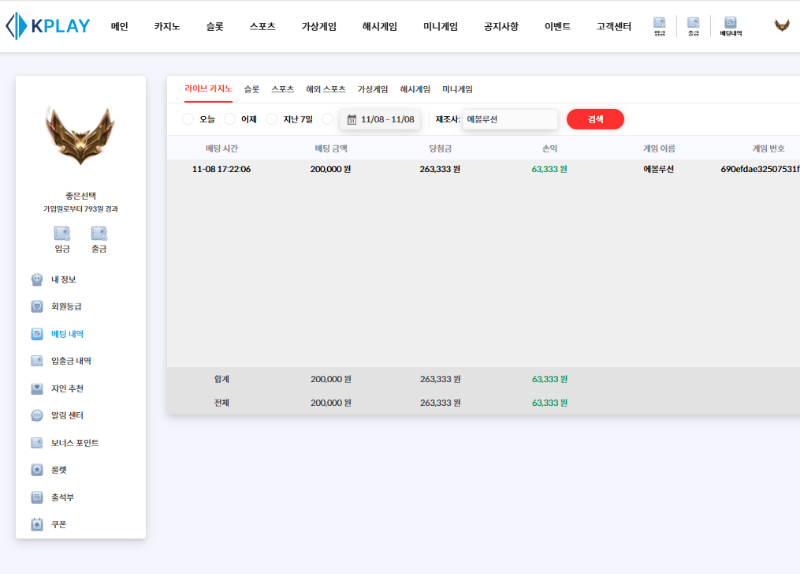Open 회원등급 in the sidebar

66,307
